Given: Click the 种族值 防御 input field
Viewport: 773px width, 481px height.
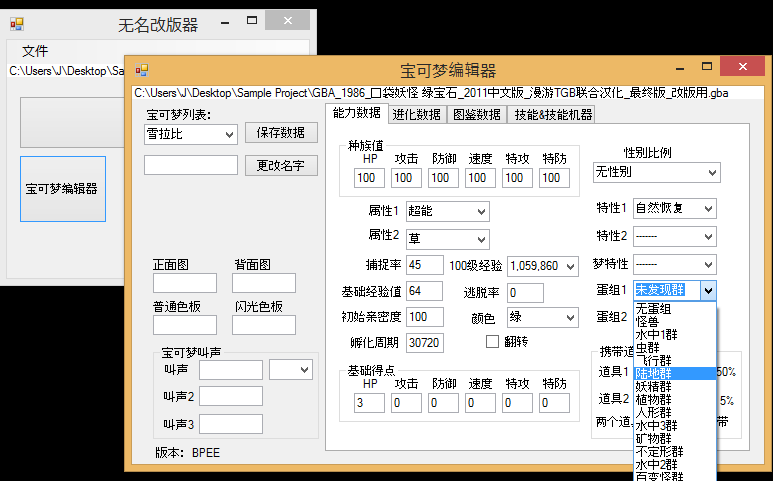Looking at the screenshot, I should (443, 178).
